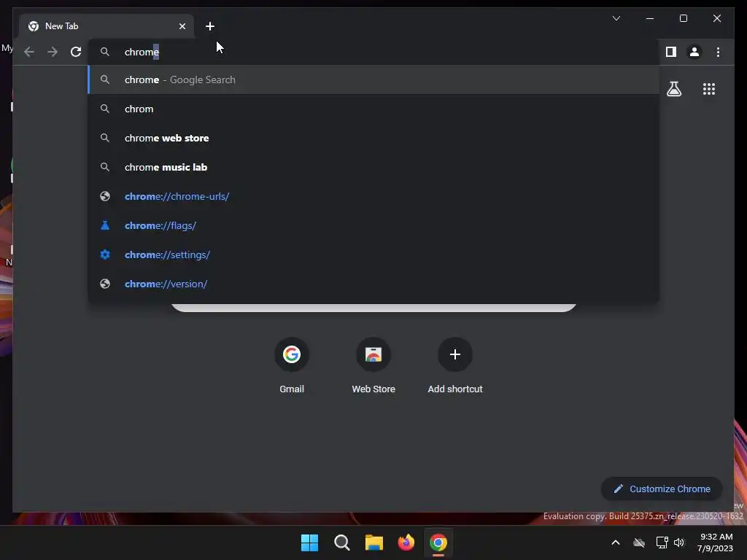This screenshot has width=747, height=560.
Task: Choose 'chrome - Google Search' suggestion
Action: tap(374, 79)
